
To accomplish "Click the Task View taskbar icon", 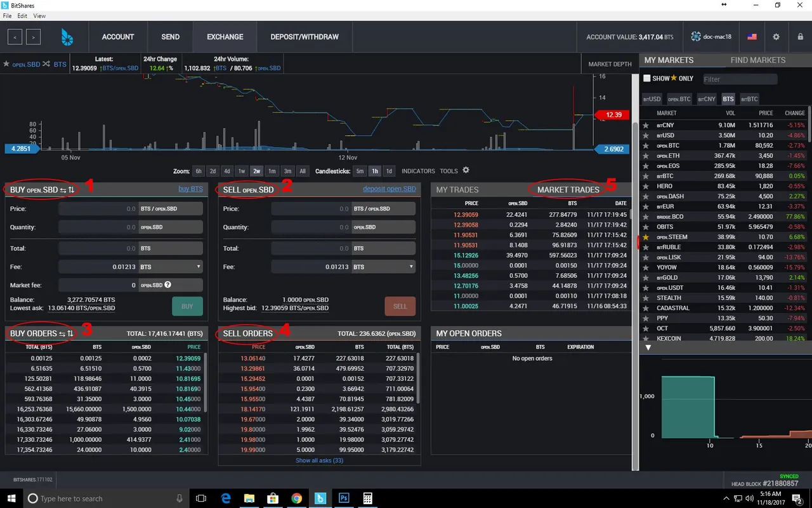I will pos(201,498).
